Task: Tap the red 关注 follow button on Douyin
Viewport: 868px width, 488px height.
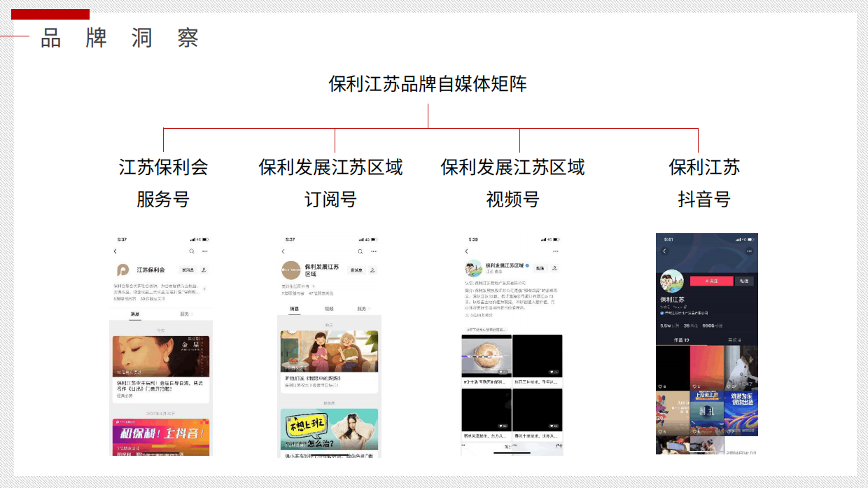Action: [711, 281]
